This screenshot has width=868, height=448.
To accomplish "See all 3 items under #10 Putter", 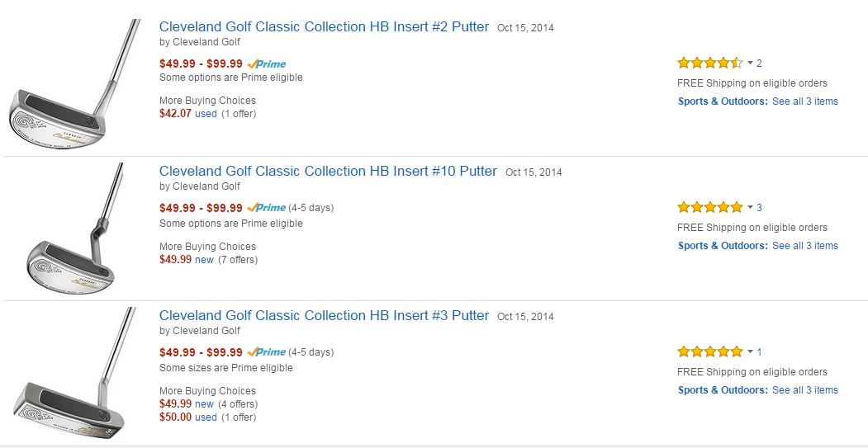I will coord(804,246).
